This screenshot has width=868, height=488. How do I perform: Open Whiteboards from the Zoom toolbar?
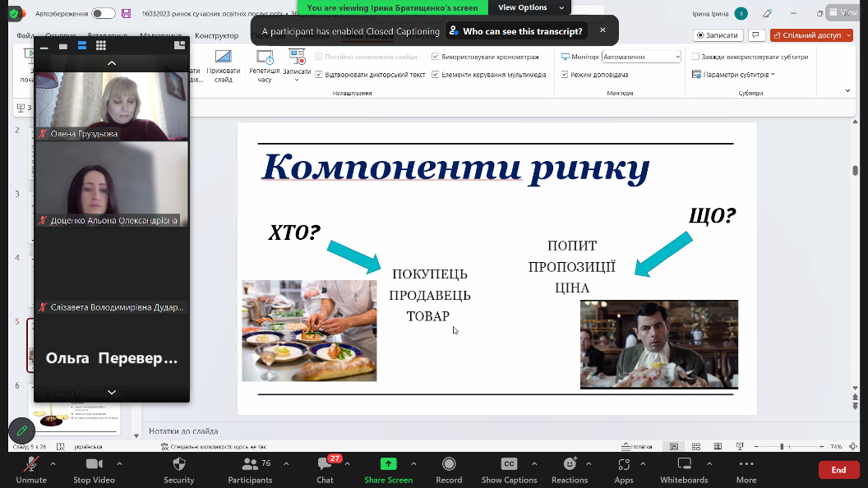[683, 464]
